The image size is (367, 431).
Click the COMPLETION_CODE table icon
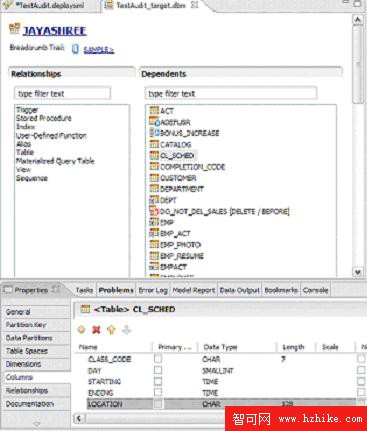[154, 166]
